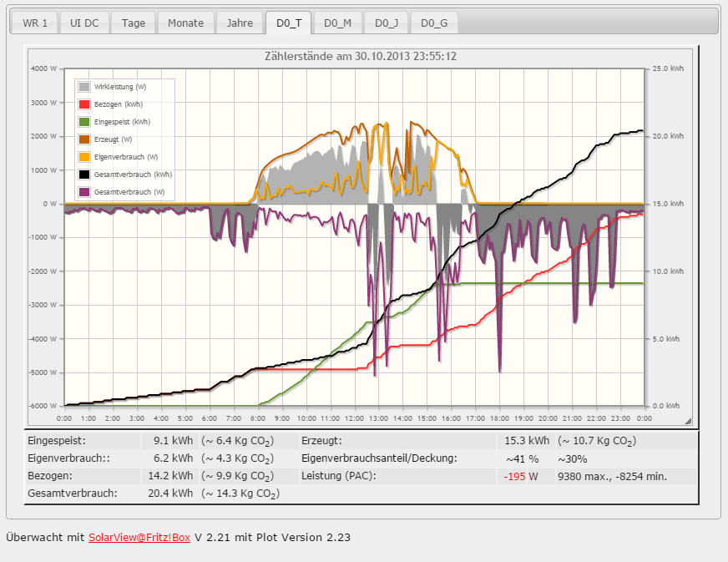Click the Erzeugt: row label
The image size is (728, 562).
pos(321,441)
